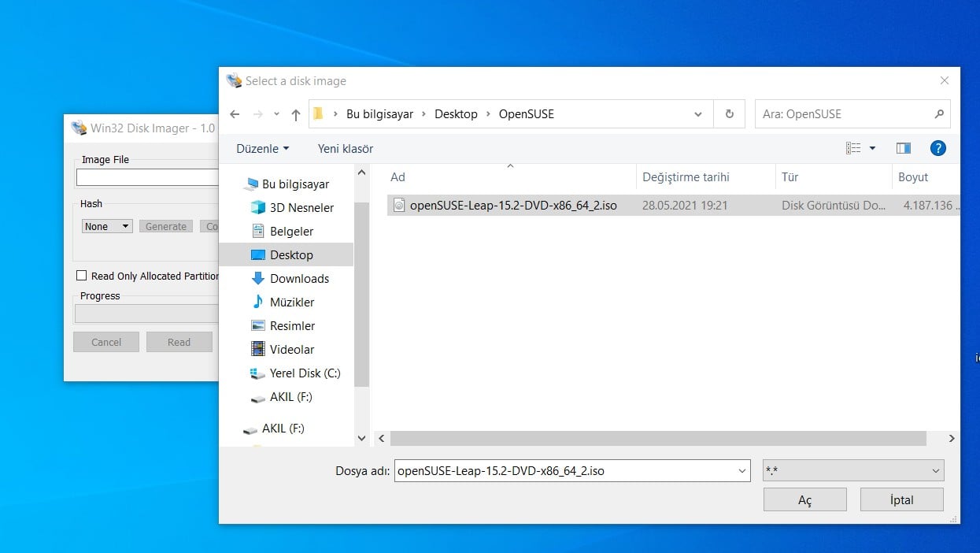Screen dimensions: 980x553
Task: Click the search magnifier icon
Action: click(x=939, y=114)
